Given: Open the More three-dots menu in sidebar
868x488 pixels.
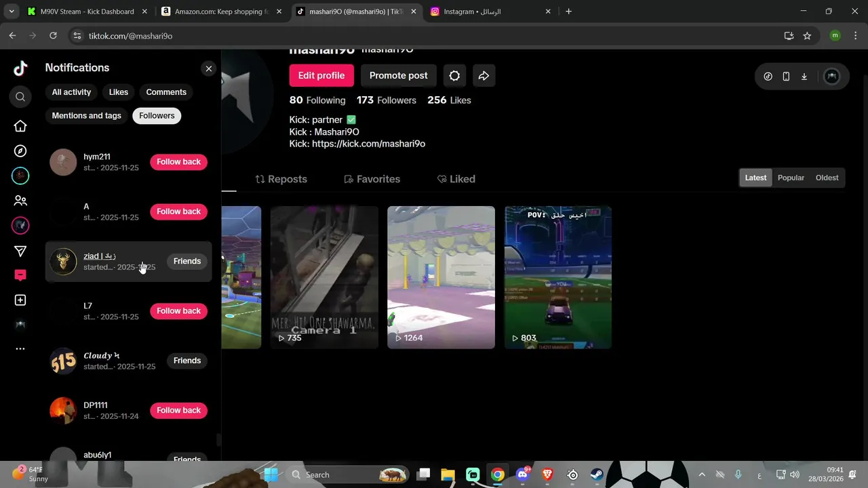Looking at the screenshot, I should coord(20,348).
